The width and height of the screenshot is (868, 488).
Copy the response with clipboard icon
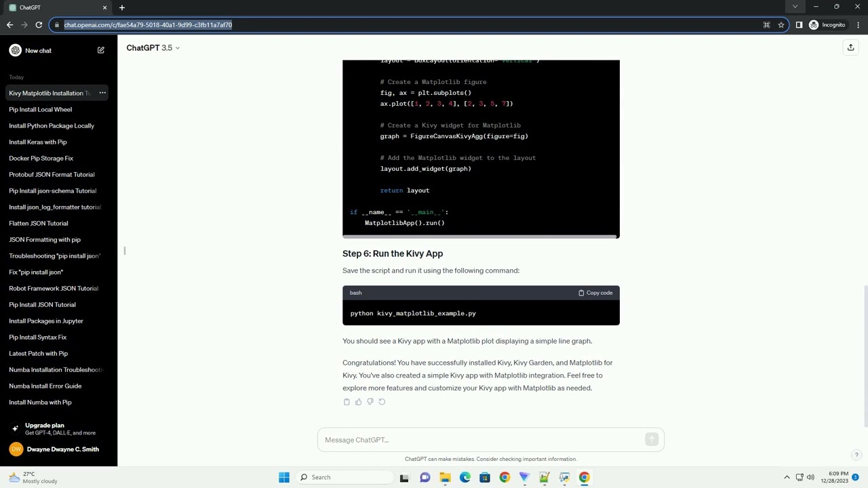click(x=347, y=402)
